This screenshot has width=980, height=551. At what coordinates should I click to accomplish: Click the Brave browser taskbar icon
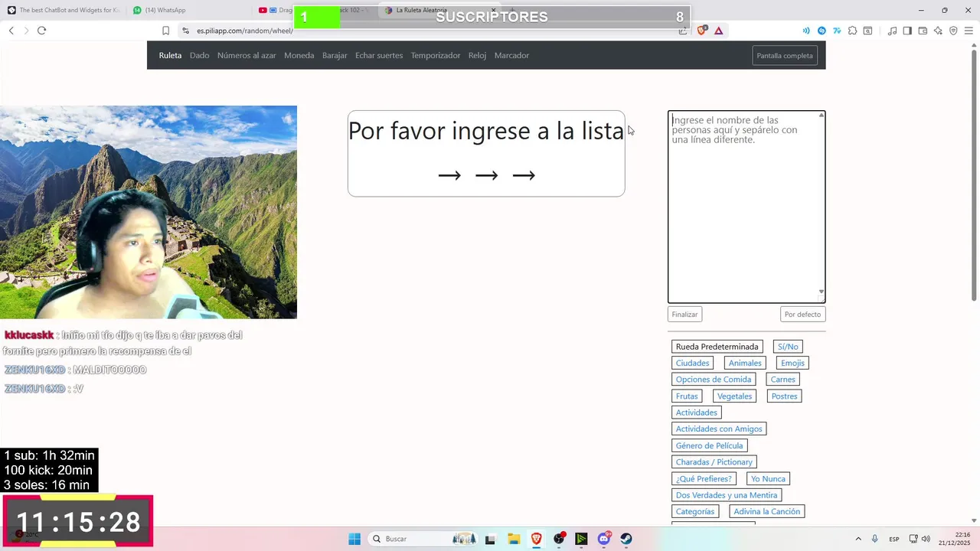tap(537, 539)
